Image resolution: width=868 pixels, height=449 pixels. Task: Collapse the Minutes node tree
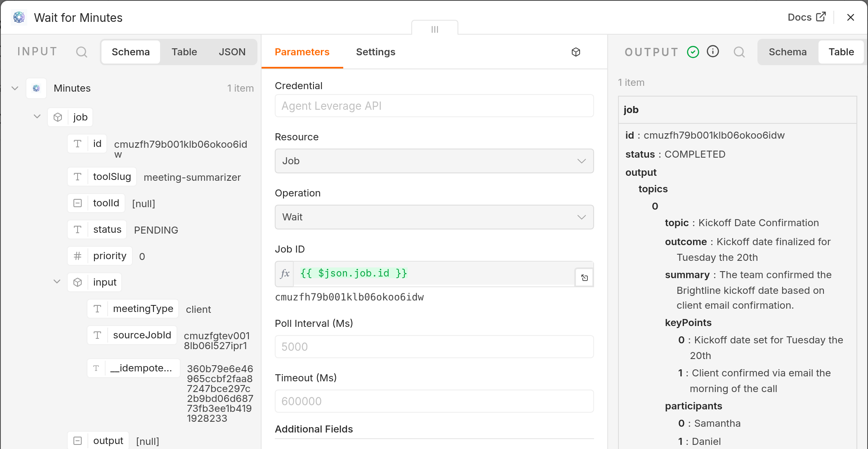tap(15, 88)
